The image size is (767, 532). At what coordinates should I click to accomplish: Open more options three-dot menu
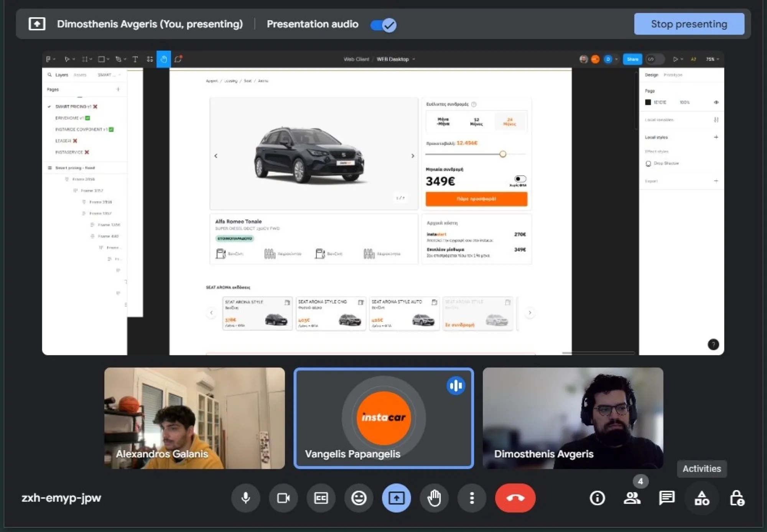pos(472,498)
